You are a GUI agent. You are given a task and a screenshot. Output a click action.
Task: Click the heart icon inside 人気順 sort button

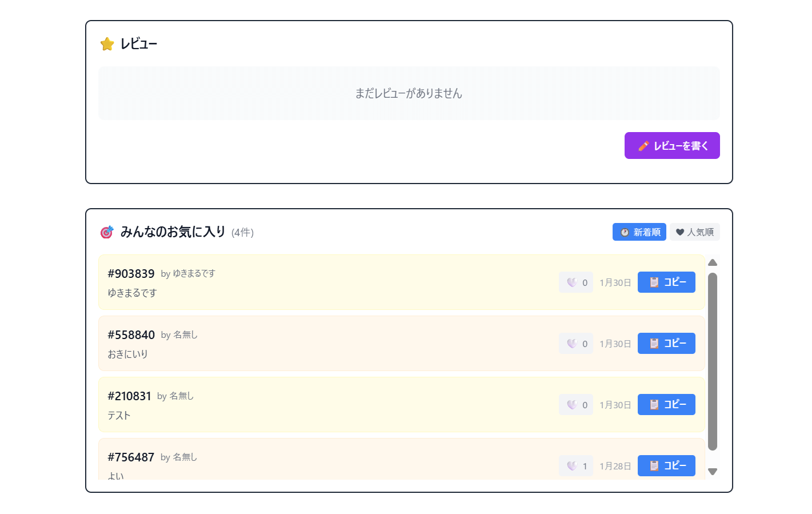coord(679,232)
